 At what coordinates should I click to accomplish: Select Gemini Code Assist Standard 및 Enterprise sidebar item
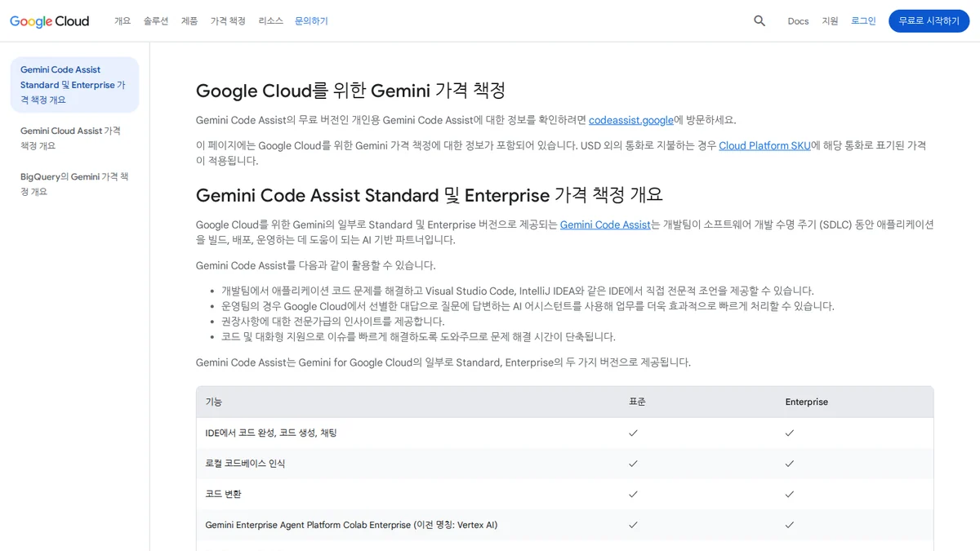tap(74, 85)
